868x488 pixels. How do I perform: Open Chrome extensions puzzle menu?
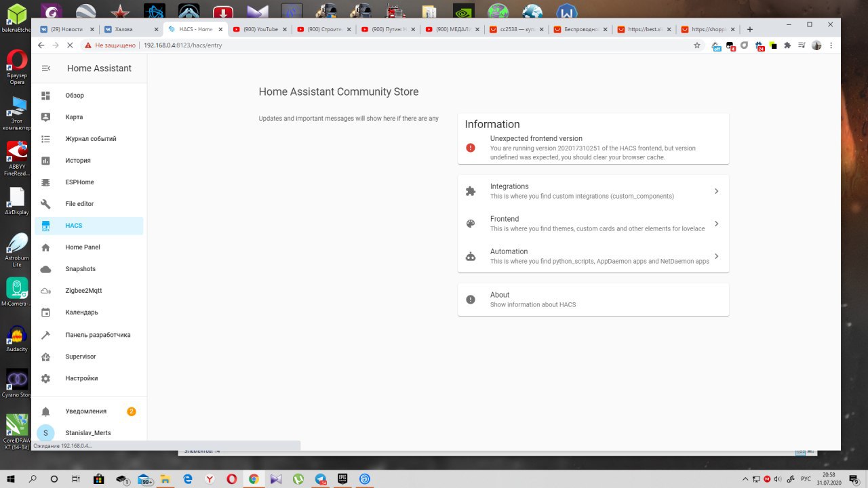pyautogui.click(x=787, y=45)
